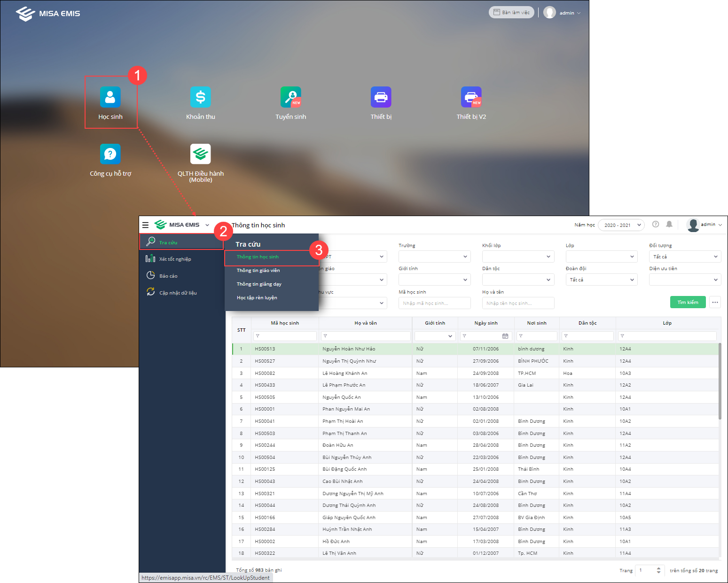Toggle the hamburger sidebar menu icon
This screenshot has width=728, height=583.
(146, 225)
